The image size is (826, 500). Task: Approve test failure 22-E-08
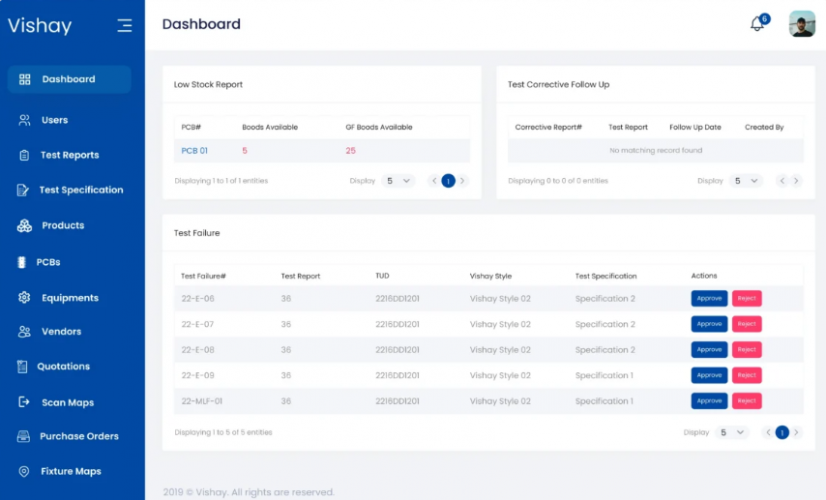click(709, 350)
